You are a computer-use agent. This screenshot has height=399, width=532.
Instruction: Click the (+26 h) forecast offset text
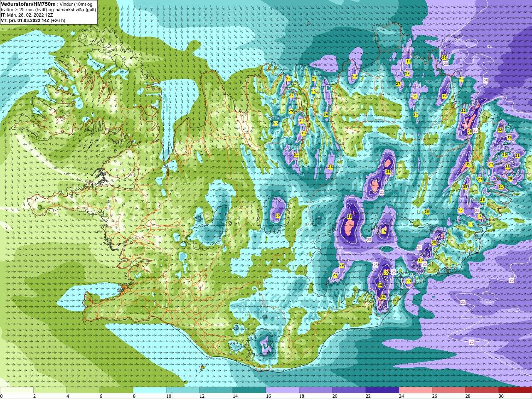point(58,20)
